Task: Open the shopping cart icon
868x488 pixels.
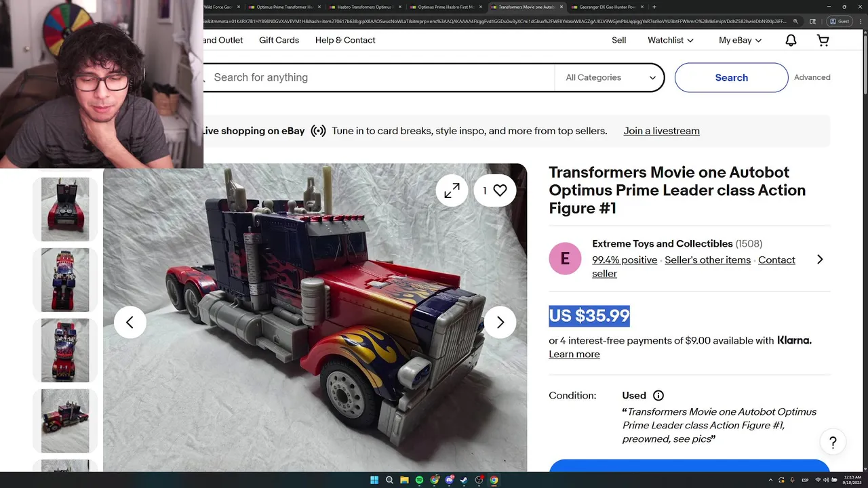Action: tap(823, 41)
